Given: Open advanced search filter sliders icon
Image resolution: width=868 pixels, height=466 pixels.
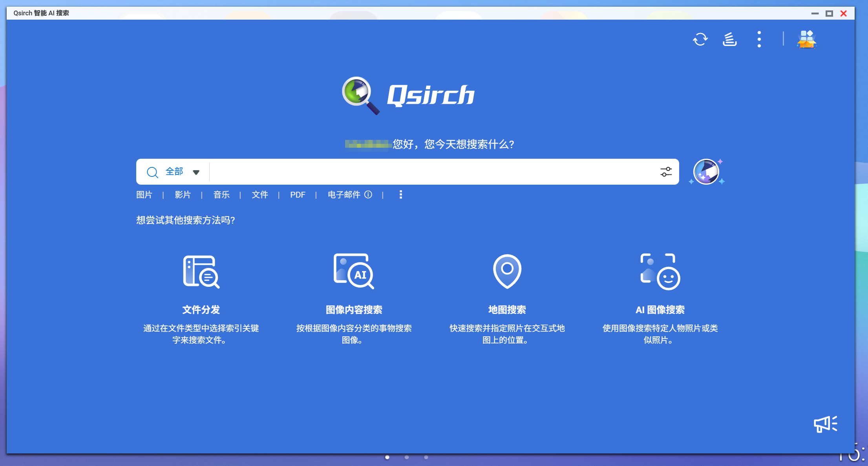Looking at the screenshot, I should [x=666, y=172].
